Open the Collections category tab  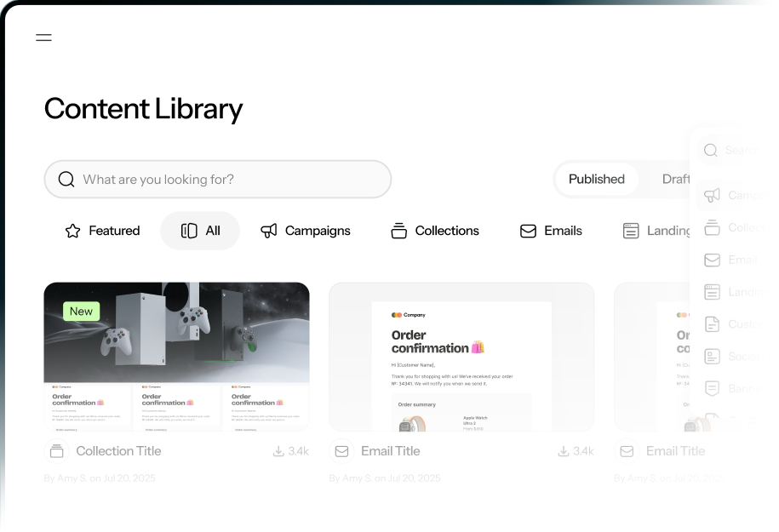coord(435,231)
